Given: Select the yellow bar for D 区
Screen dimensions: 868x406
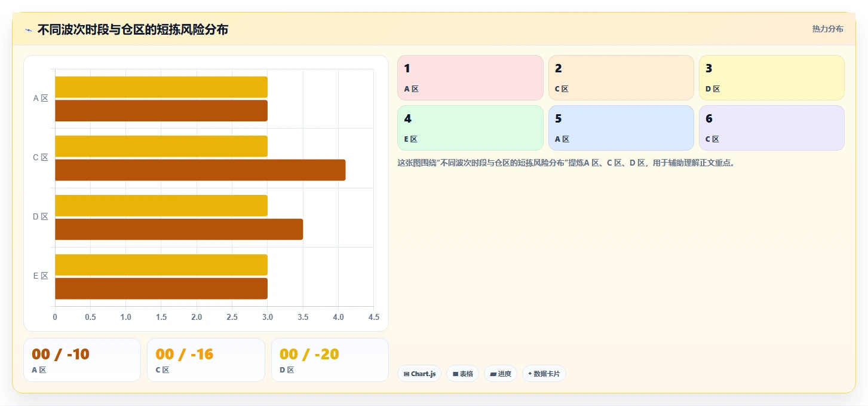Looking at the screenshot, I should click(161, 206).
